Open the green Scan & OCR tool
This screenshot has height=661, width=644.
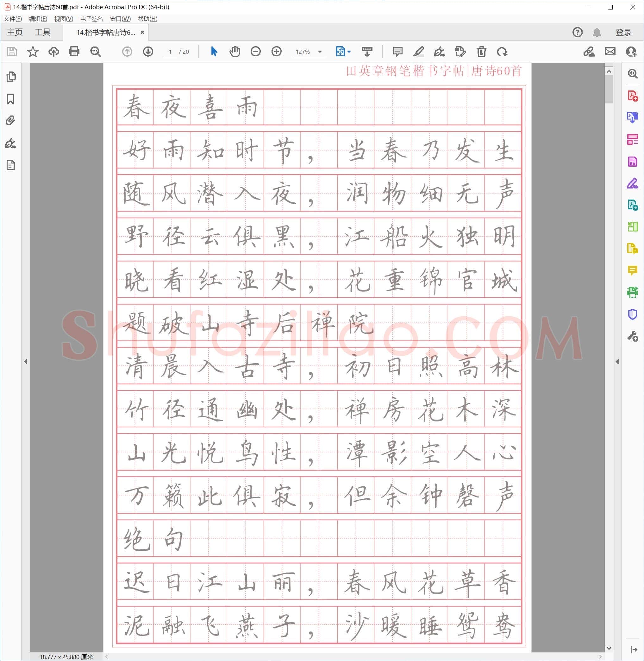633,292
